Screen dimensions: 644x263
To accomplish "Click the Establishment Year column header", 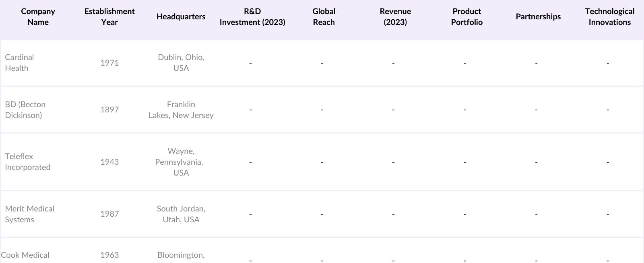I will [109, 17].
